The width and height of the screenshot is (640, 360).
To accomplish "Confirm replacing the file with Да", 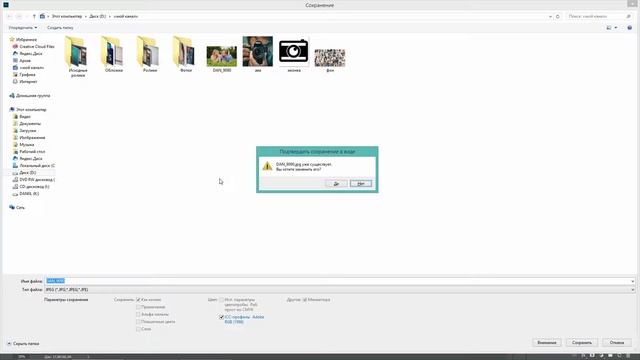I will coord(336,184).
